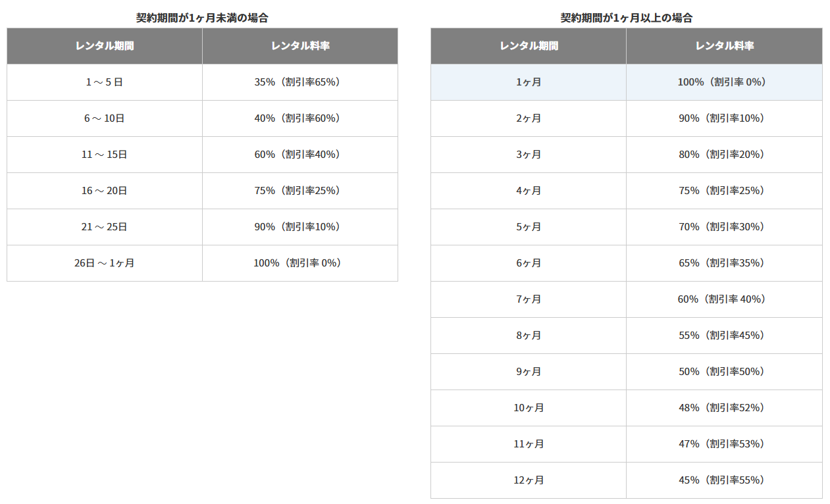Select the 16～20日 period cell
Screen dimensions: 830x504
[x=104, y=191]
